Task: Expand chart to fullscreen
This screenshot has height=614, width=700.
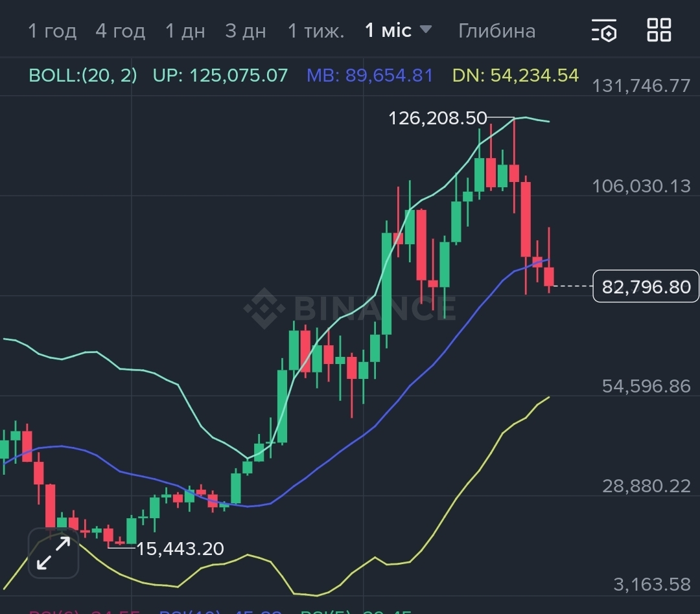Action: (54, 553)
